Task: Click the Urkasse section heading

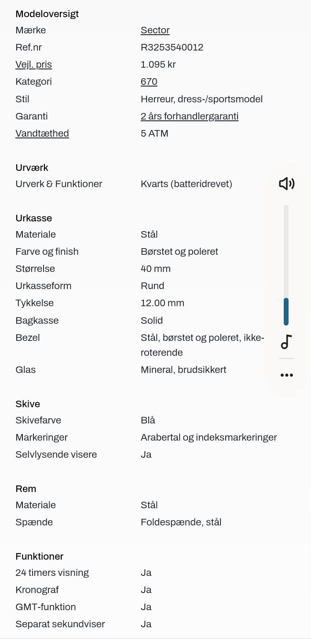Action: click(33, 218)
